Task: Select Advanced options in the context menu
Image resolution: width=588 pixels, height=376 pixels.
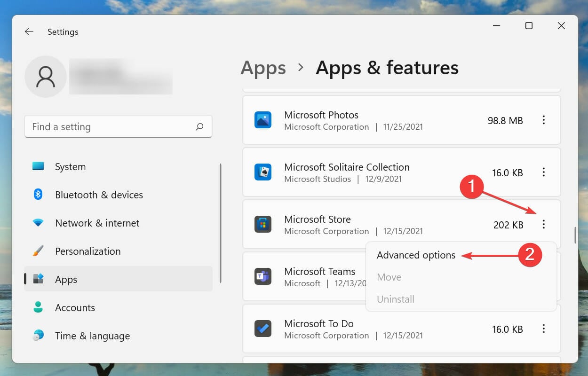Action: (416, 255)
